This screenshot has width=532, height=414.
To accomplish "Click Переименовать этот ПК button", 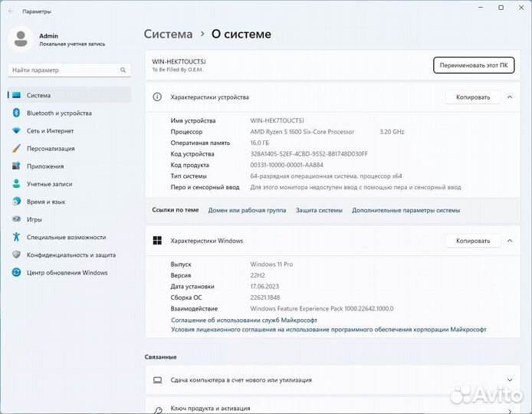I will point(474,65).
